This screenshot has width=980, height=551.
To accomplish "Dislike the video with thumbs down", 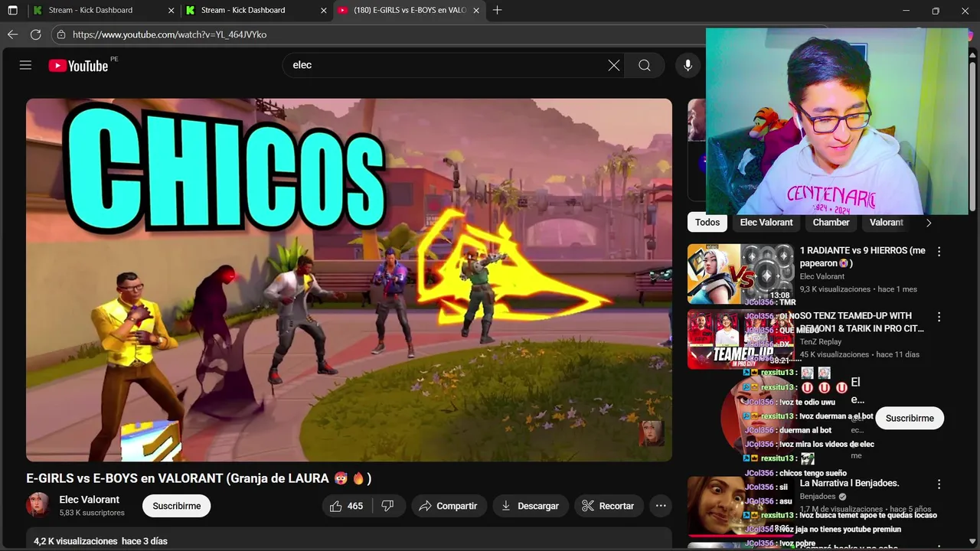I will pyautogui.click(x=388, y=506).
